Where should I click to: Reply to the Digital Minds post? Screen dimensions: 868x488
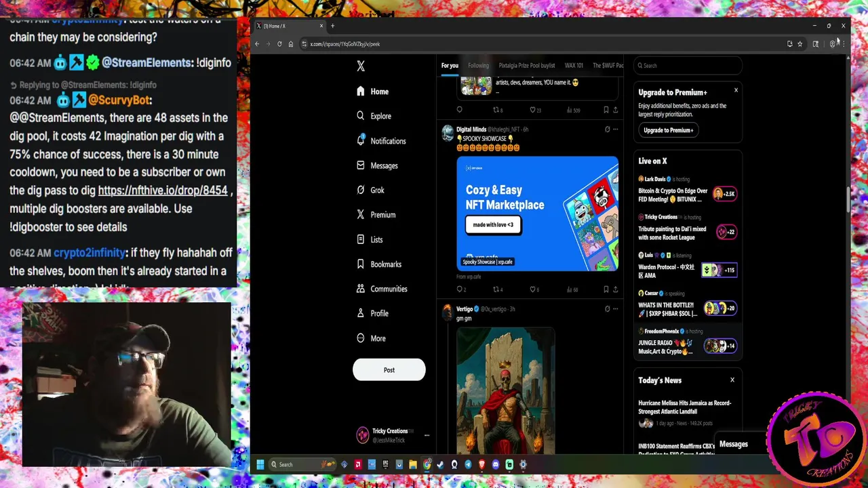pyautogui.click(x=460, y=289)
